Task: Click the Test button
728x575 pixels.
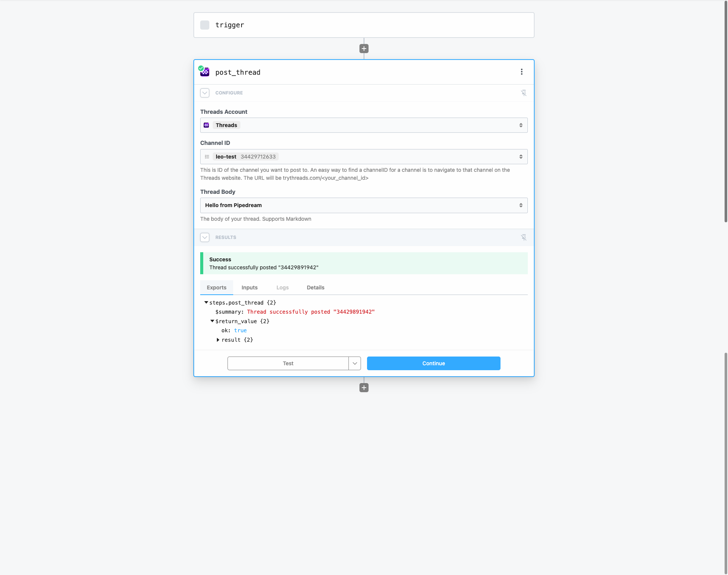Action: 288,363
